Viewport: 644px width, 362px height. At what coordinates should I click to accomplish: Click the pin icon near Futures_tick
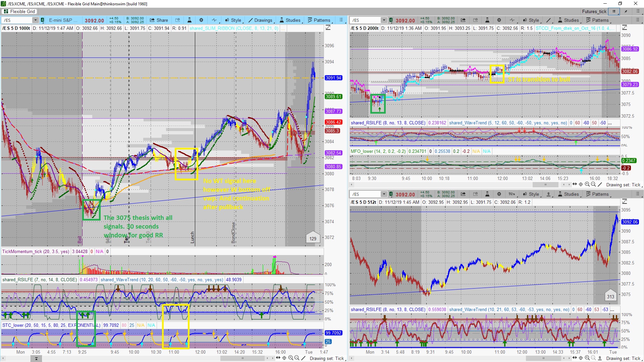point(626,11)
